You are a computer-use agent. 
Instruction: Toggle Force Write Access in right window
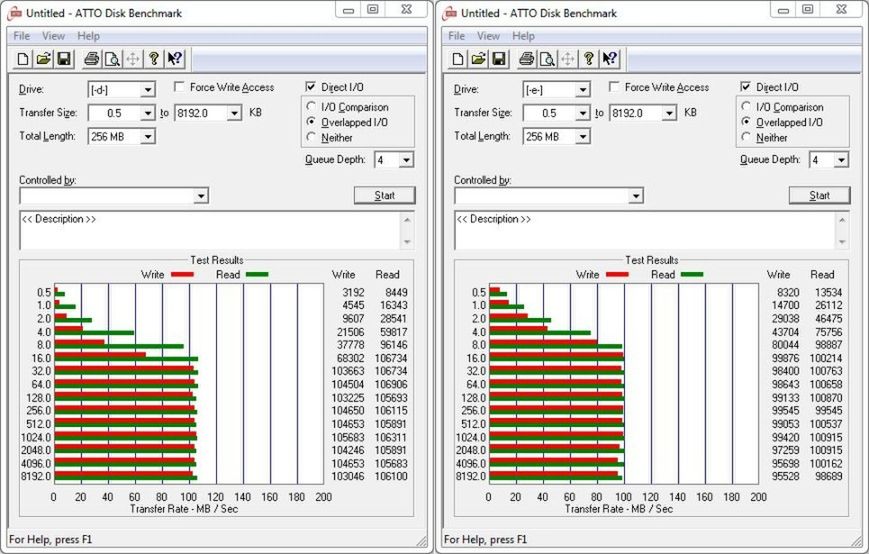(x=614, y=87)
